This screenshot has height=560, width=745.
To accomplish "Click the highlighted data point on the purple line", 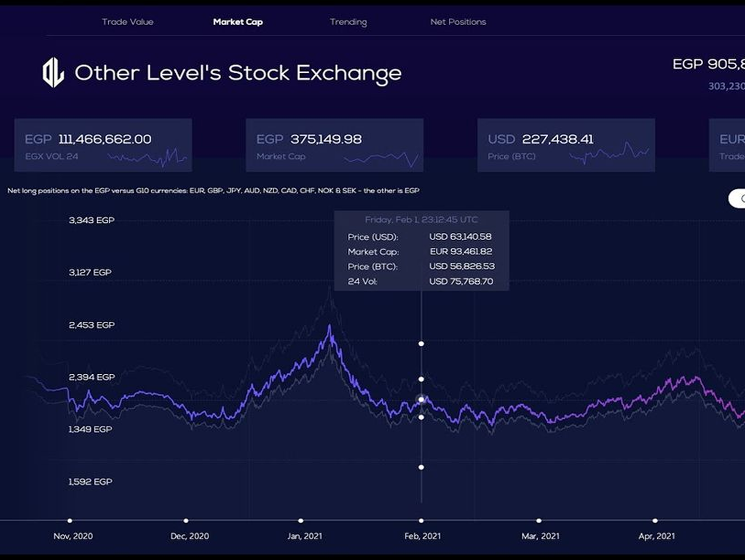I will coord(421,399).
